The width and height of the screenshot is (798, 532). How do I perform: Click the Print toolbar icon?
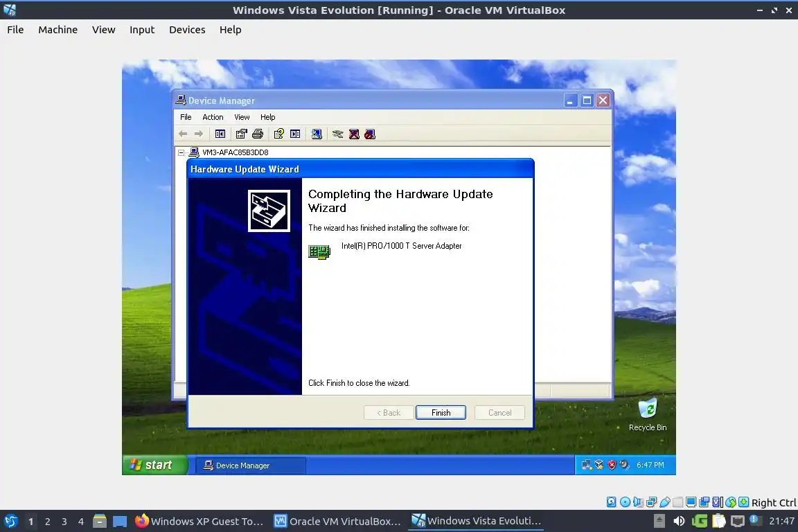(x=258, y=134)
